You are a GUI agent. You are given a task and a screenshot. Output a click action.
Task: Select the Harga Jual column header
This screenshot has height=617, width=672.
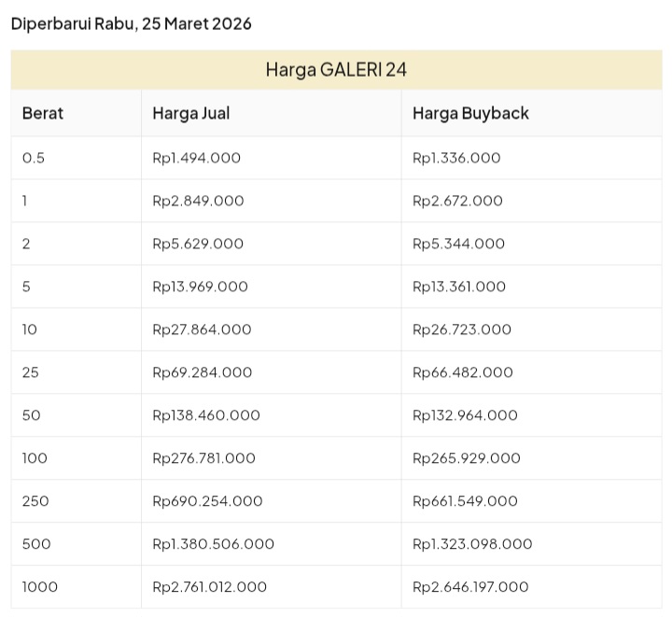[x=191, y=113]
